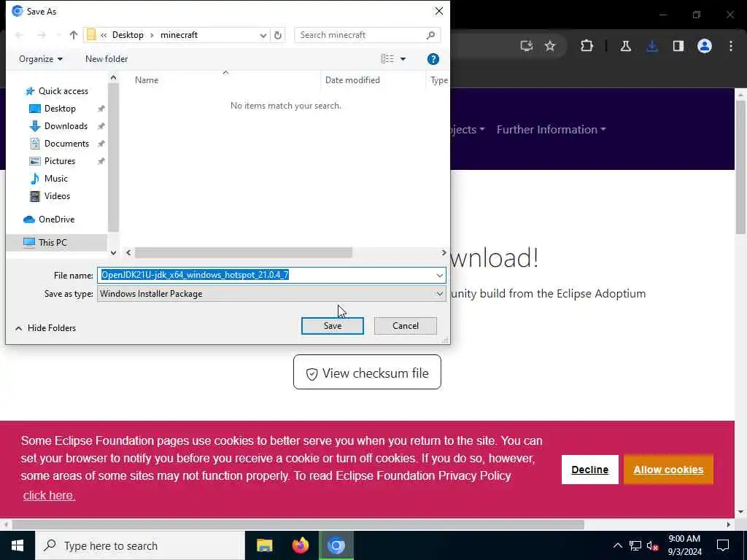
Task: Click the search magnifier in Search minecraft box
Action: click(x=430, y=35)
